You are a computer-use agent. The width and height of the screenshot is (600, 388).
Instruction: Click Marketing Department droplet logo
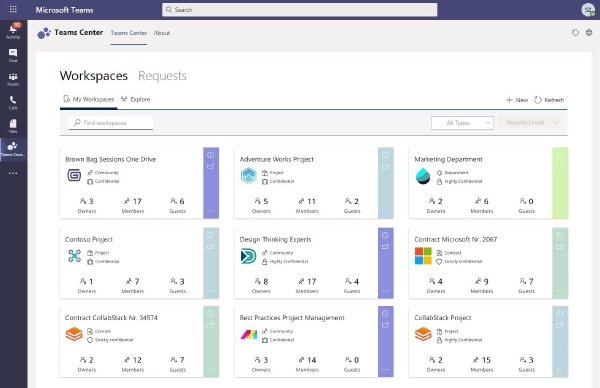423,176
